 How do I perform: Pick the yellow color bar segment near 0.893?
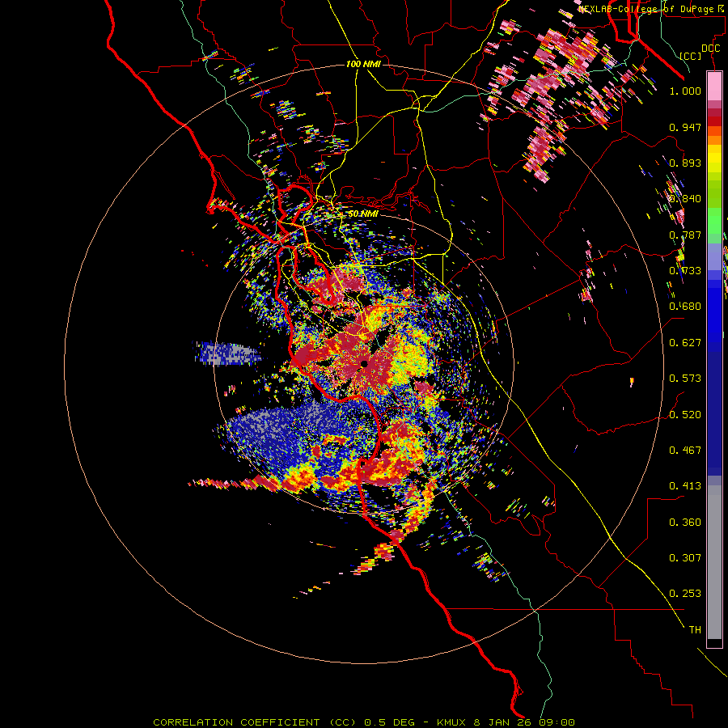point(714,159)
